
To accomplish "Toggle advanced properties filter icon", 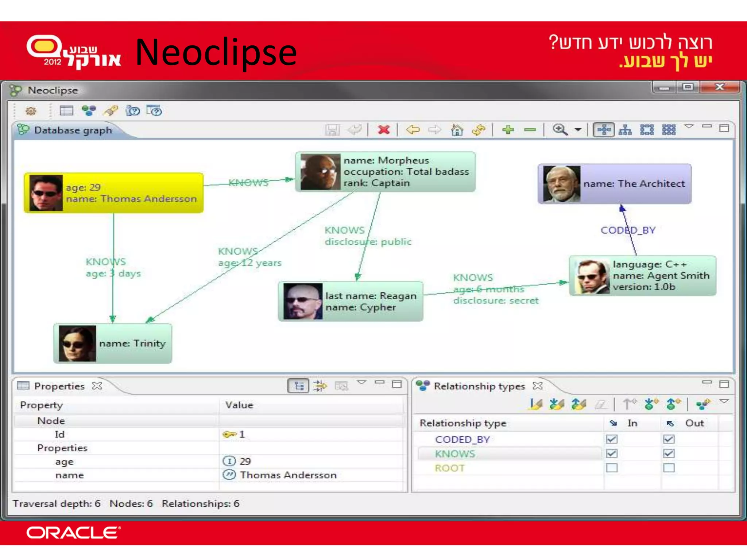I will click(320, 386).
